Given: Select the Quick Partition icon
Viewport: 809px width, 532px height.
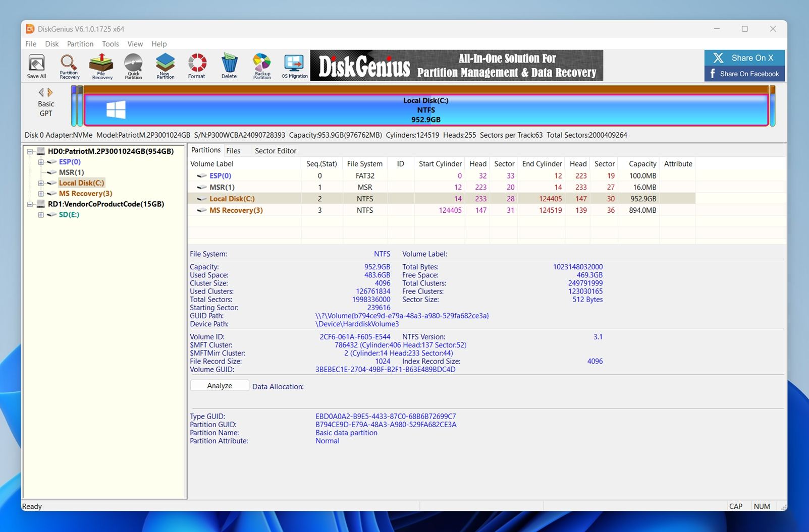Looking at the screenshot, I should [133, 66].
